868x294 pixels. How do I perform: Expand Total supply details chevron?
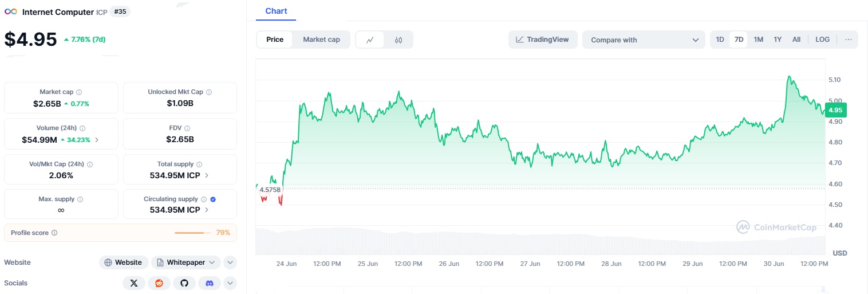[206, 175]
